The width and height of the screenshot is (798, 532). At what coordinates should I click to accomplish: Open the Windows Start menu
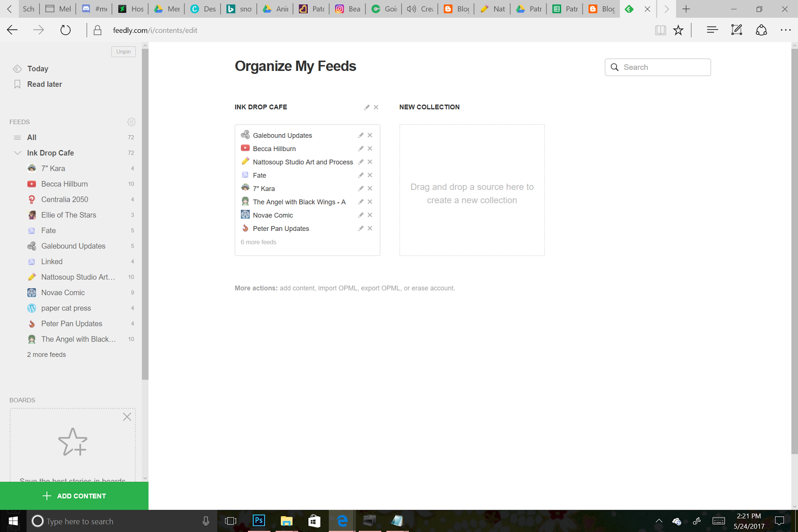[13, 521]
